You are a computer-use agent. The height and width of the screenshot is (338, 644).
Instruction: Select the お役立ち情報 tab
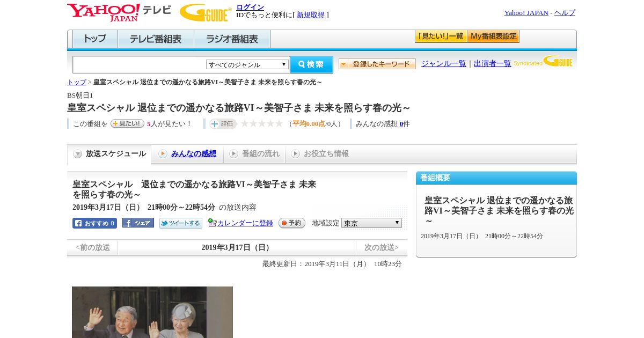pos(320,154)
